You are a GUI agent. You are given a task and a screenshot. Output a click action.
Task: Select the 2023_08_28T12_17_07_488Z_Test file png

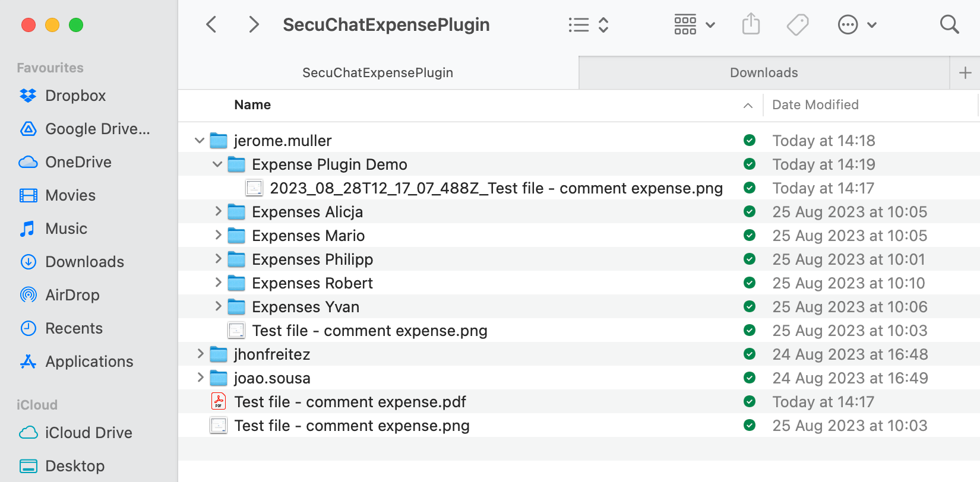(x=496, y=188)
